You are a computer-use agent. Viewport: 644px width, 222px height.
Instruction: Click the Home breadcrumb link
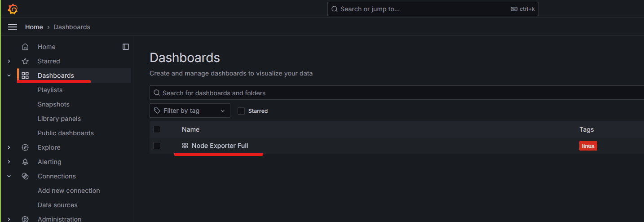(34, 27)
